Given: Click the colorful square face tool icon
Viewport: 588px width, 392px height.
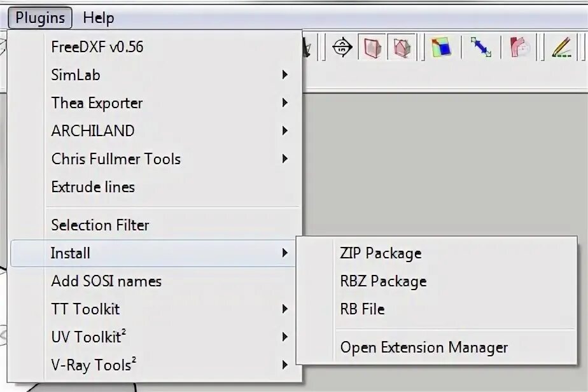Looking at the screenshot, I should (x=441, y=47).
